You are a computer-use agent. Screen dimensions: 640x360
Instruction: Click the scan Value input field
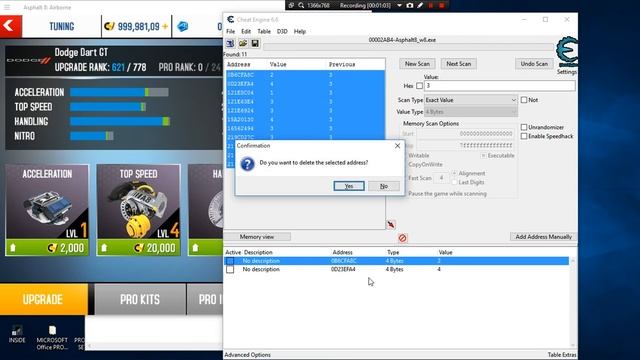pos(500,86)
